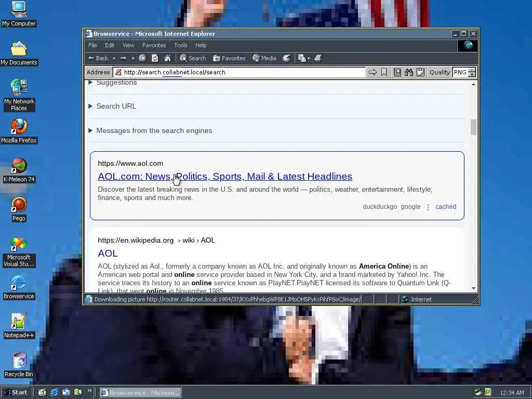Click the IE globe throbber logo
Viewport: 532px width, 399px height.
click(468, 46)
